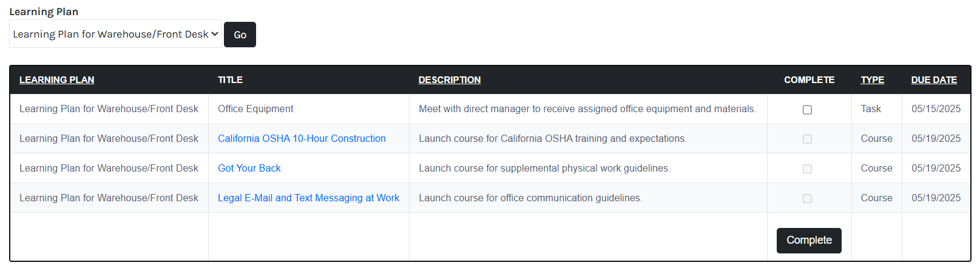Sort by Type column header
This screenshot has width=980, height=271.
pos(872,80)
